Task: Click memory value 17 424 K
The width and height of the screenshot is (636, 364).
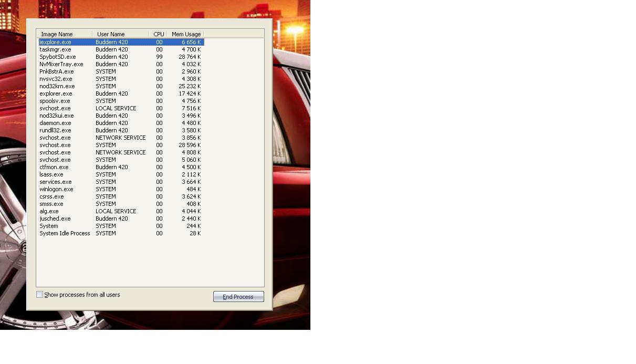Action: tap(190, 93)
